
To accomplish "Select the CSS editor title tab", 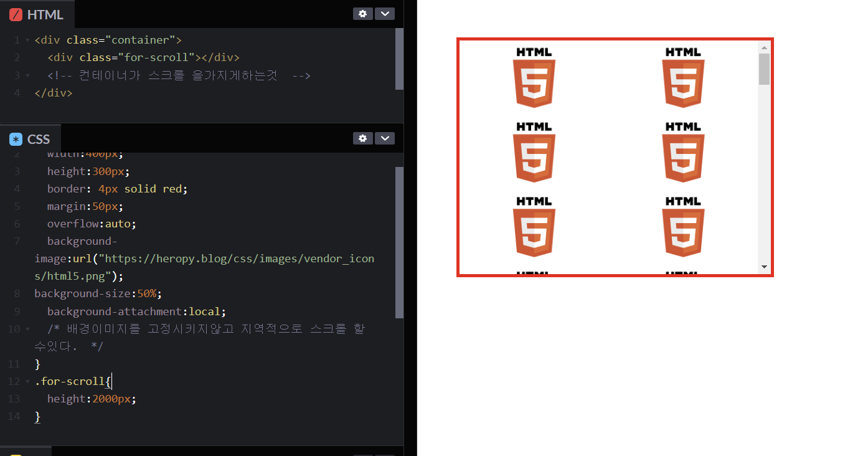I will click(x=31, y=139).
